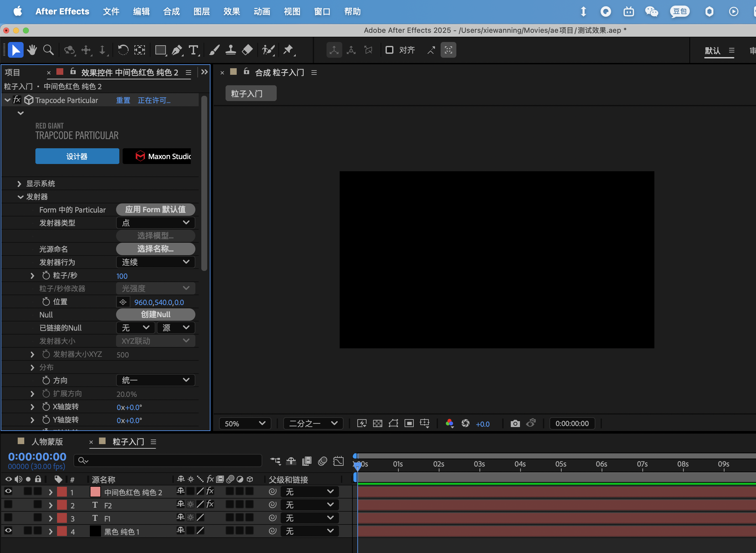Select the Pen tool in toolbar
756x553 pixels.
coord(177,50)
